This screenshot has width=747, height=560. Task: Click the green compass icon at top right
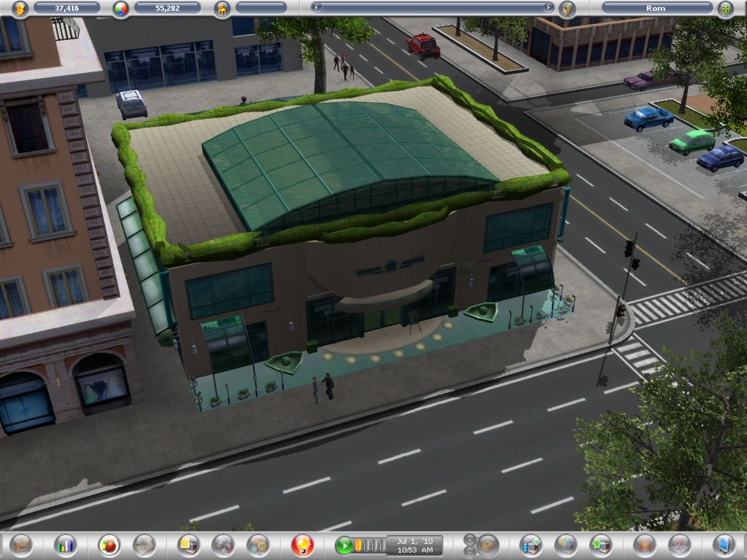[x=725, y=9]
